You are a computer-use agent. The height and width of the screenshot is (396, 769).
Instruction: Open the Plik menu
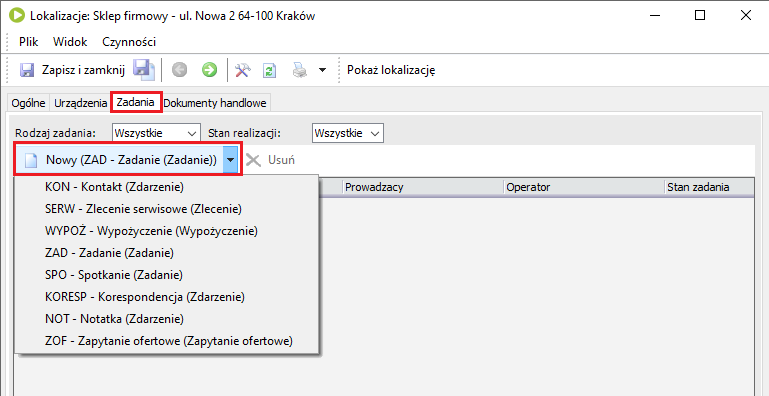click(x=28, y=42)
